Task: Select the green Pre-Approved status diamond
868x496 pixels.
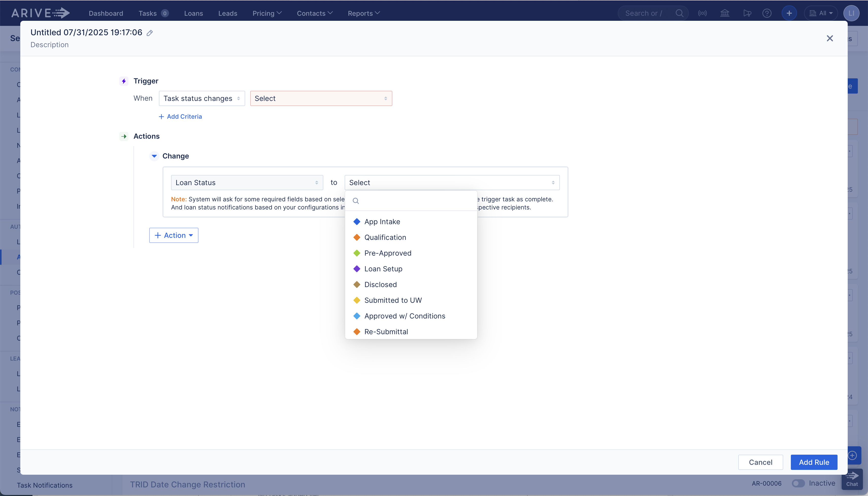Action: pyautogui.click(x=357, y=253)
